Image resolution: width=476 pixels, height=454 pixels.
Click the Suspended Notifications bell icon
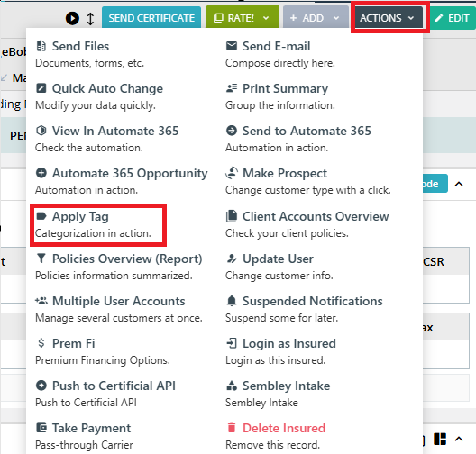[232, 301]
